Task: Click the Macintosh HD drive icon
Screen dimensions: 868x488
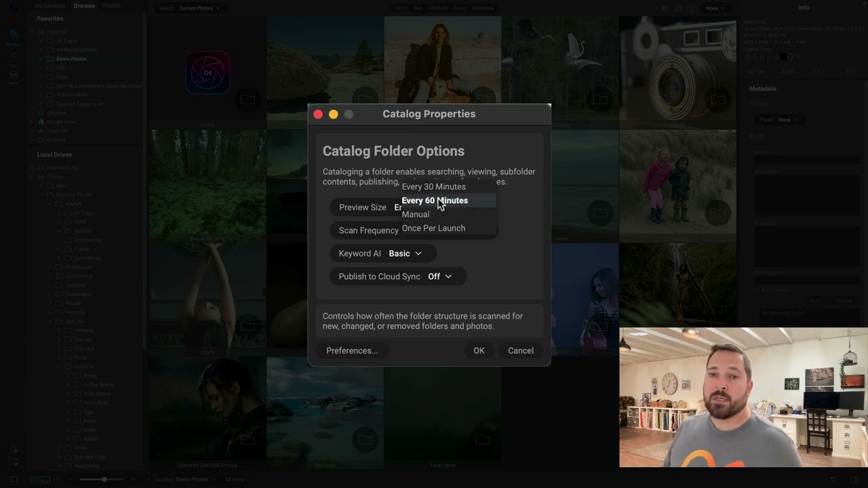Action: pos(41,167)
